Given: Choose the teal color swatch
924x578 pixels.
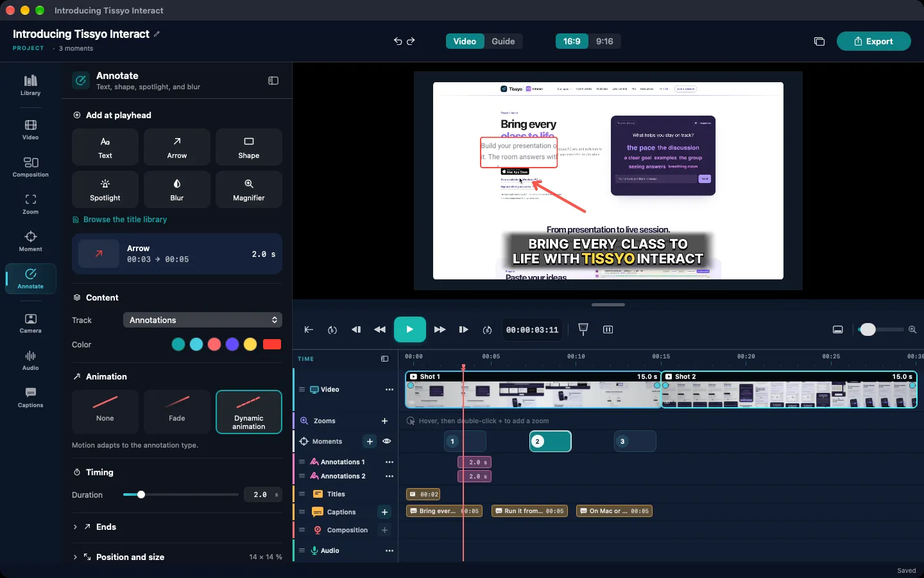Looking at the screenshot, I should pos(178,344).
